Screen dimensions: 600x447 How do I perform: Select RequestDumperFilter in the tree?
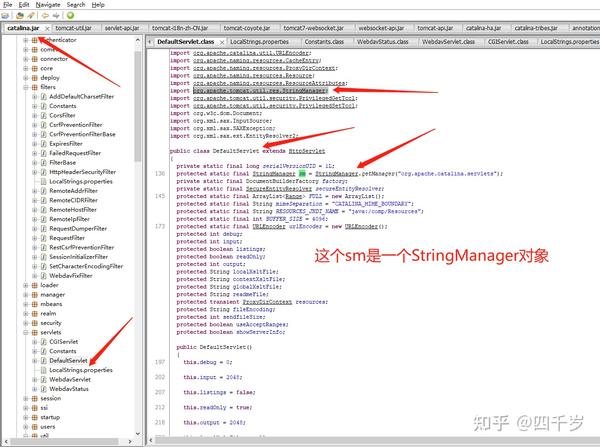78,229
